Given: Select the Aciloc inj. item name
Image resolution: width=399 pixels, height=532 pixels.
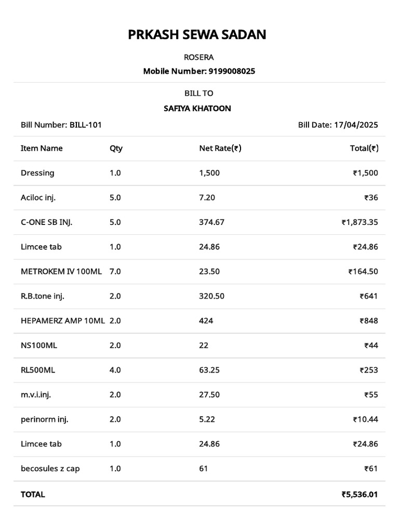Looking at the screenshot, I should click(x=38, y=198).
